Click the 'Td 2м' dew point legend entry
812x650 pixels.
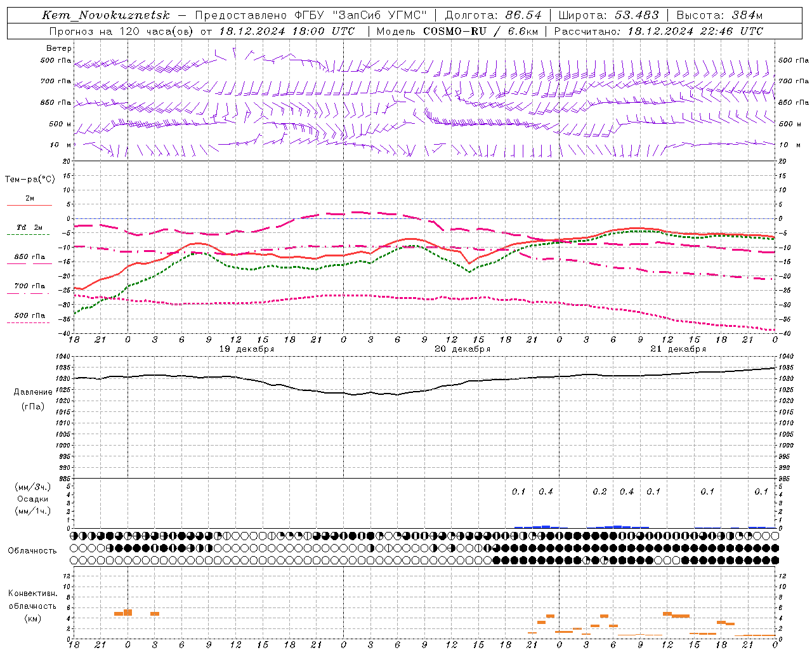click(30, 227)
